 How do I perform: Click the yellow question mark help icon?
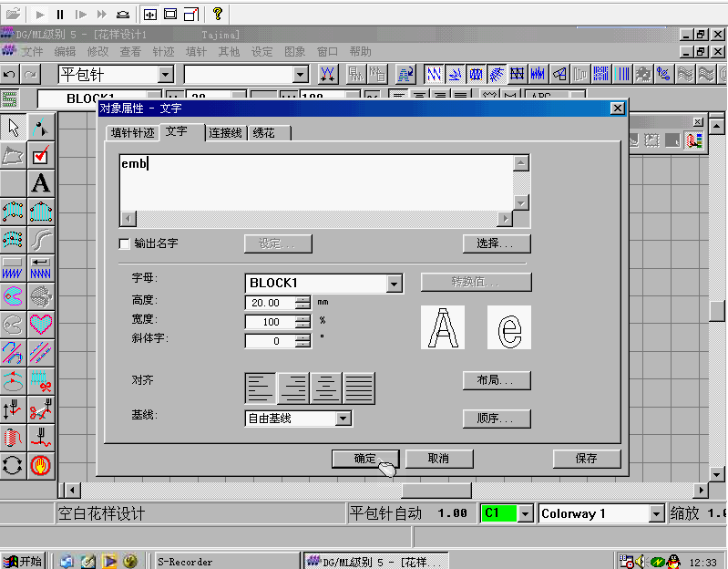pos(218,15)
